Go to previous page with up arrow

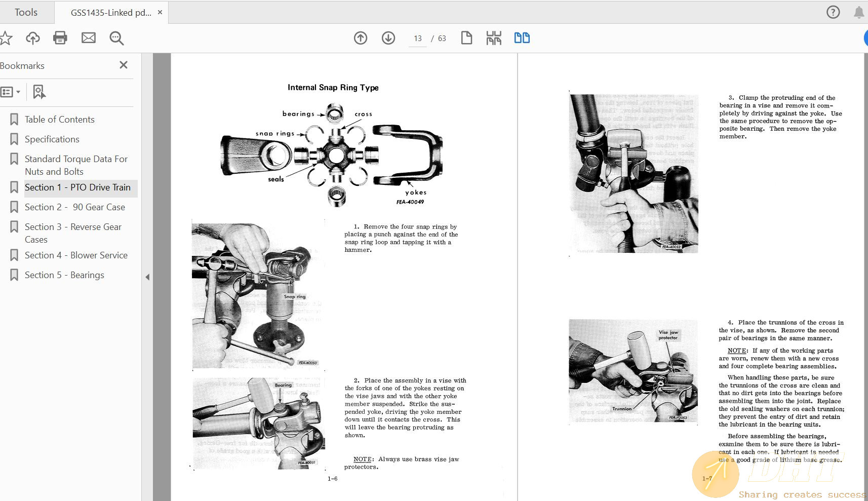tap(361, 38)
